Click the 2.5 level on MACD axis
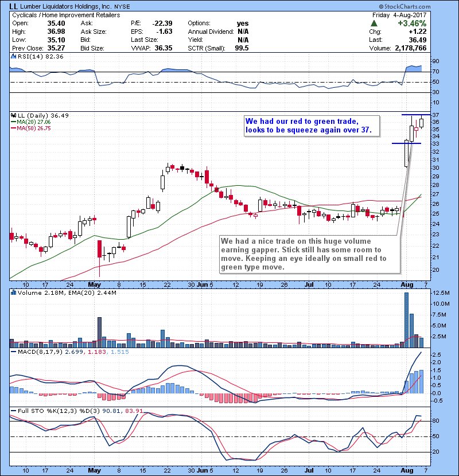Viewport: 459px width, 476px height. [437, 354]
